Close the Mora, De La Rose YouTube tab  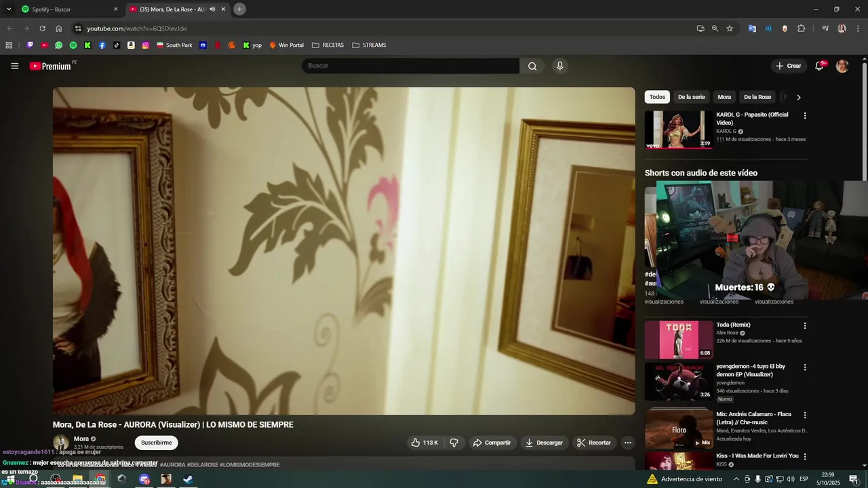223,9
